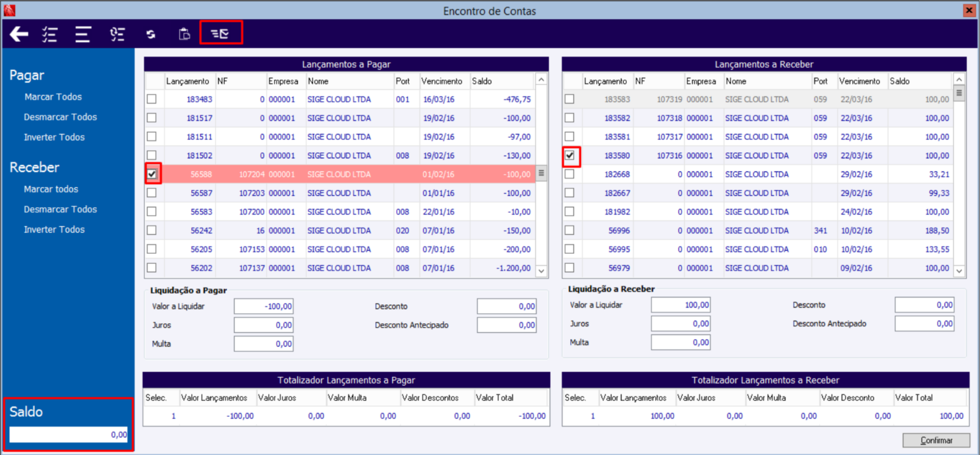Click Juros field in Liquidação a Pagar
The width and height of the screenshot is (980, 455).
click(x=264, y=325)
